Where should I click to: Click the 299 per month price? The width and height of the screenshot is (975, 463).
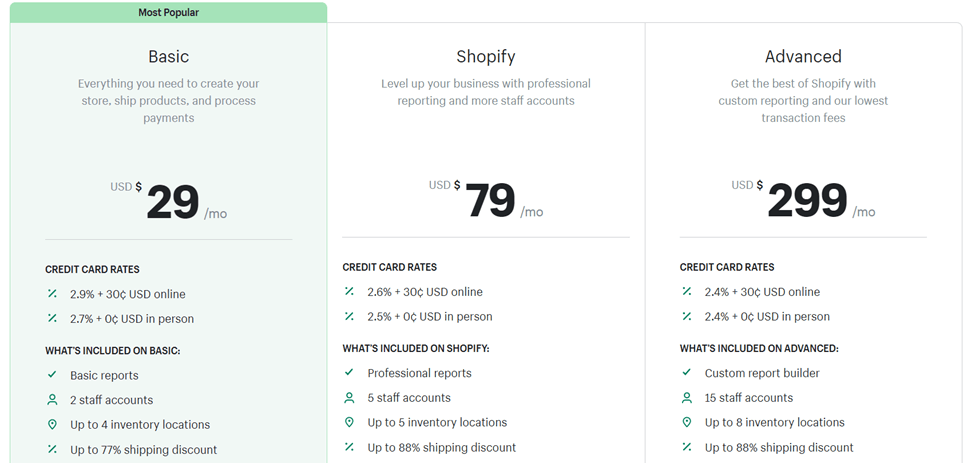click(x=803, y=201)
